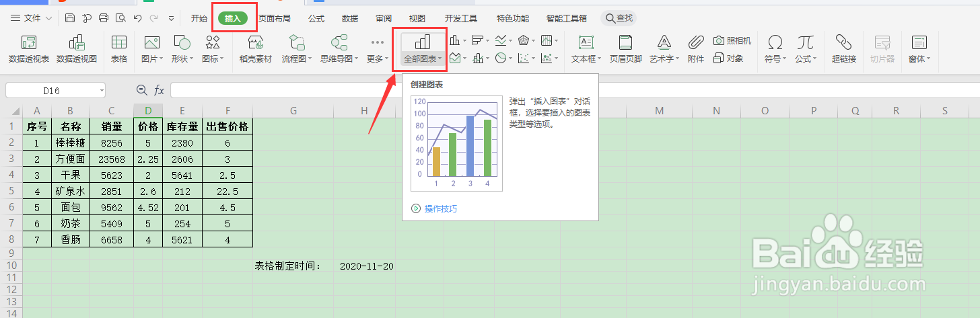The height and width of the screenshot is (318, 980).
Task: Expand the quick access toolbar customize arrow
Action: tap(172, 18)
